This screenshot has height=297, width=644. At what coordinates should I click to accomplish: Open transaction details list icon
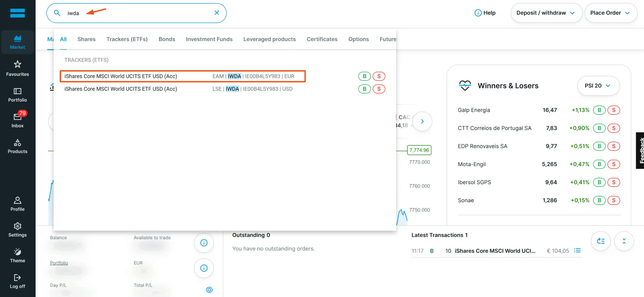pos(577,251)
